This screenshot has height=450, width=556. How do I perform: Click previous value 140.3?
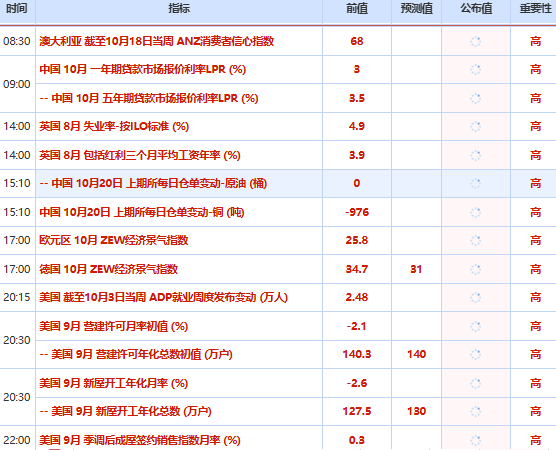(x=357, y=354)
